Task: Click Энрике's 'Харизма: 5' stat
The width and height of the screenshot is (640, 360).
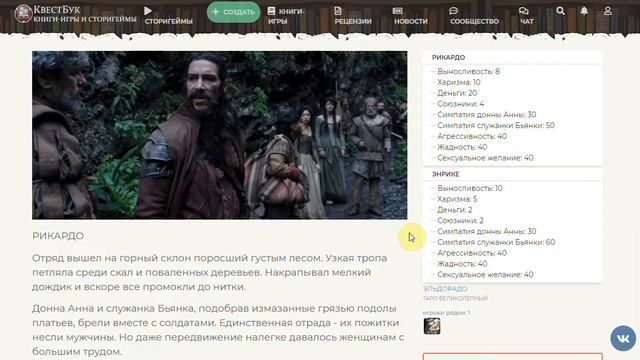Action: point(457,199)
